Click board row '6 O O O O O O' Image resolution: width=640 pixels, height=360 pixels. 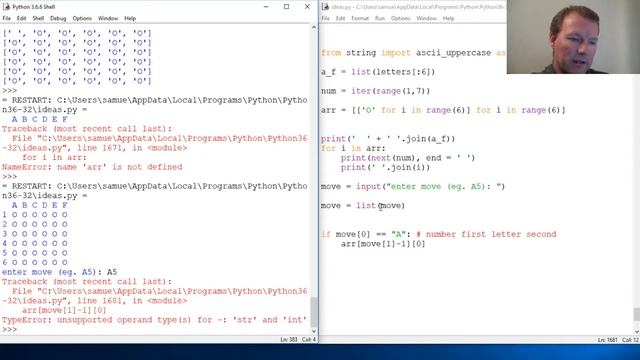coord(35,262)
